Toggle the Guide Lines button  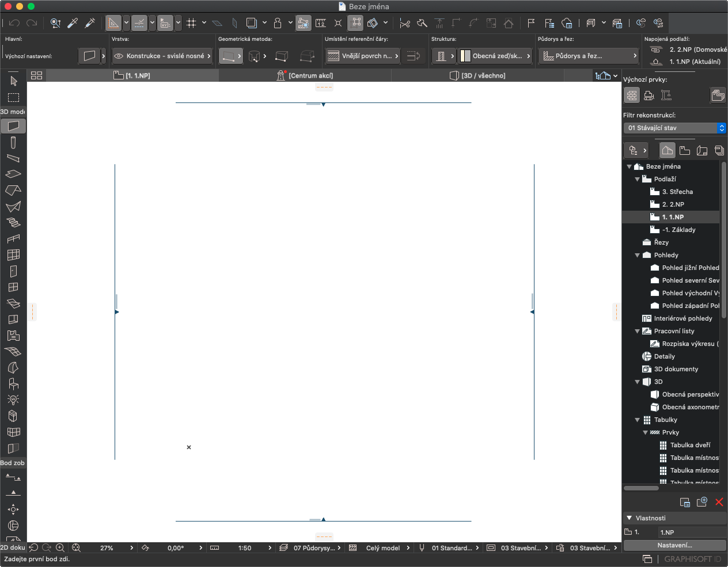113,23
